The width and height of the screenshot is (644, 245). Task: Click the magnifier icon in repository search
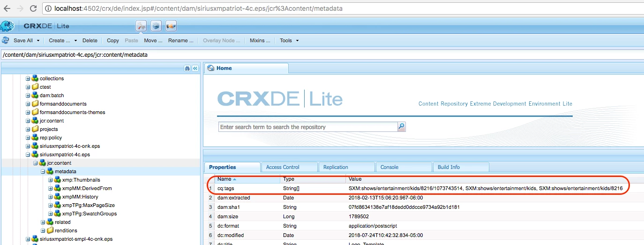pos(401,127)
